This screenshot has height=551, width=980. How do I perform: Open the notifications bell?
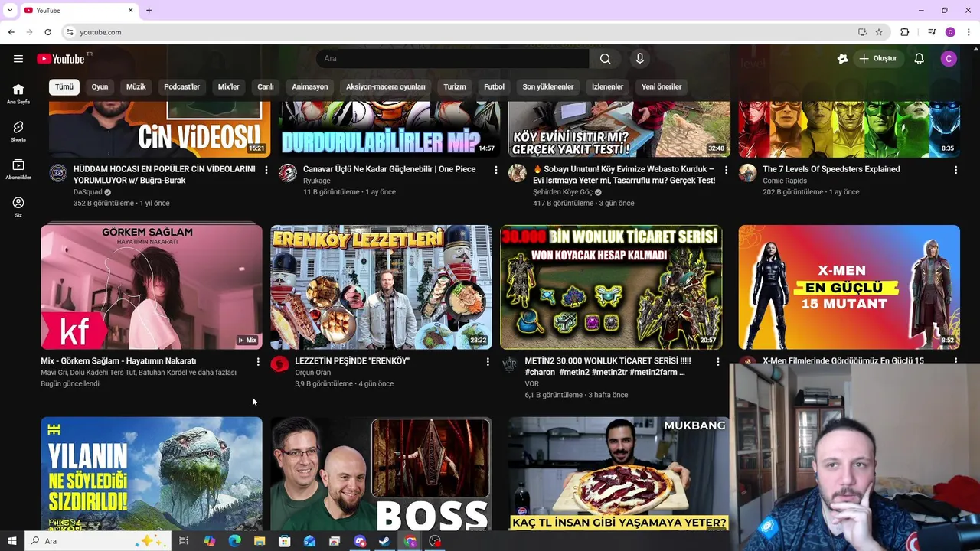click(920, 59)
